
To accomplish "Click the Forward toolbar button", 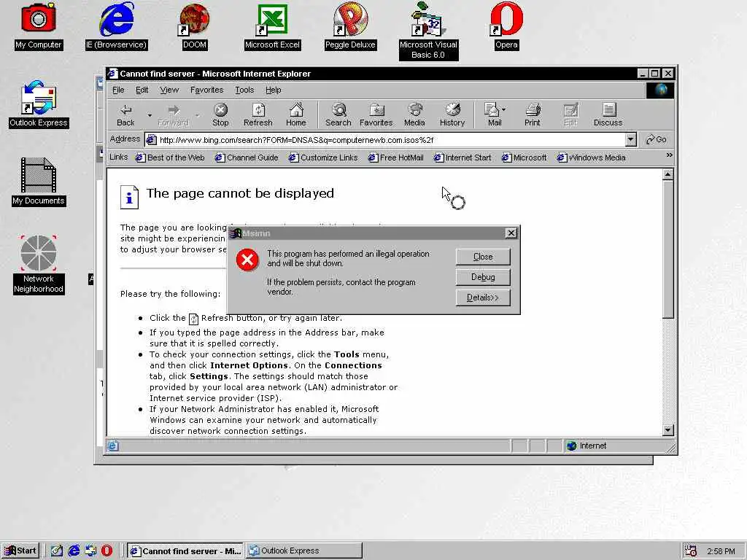I will tap(174, 115).
